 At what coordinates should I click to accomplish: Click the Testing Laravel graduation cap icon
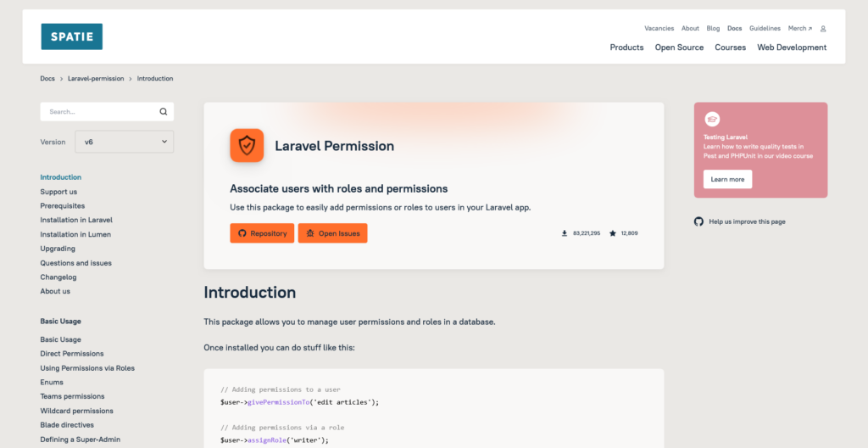coord(713,120)
